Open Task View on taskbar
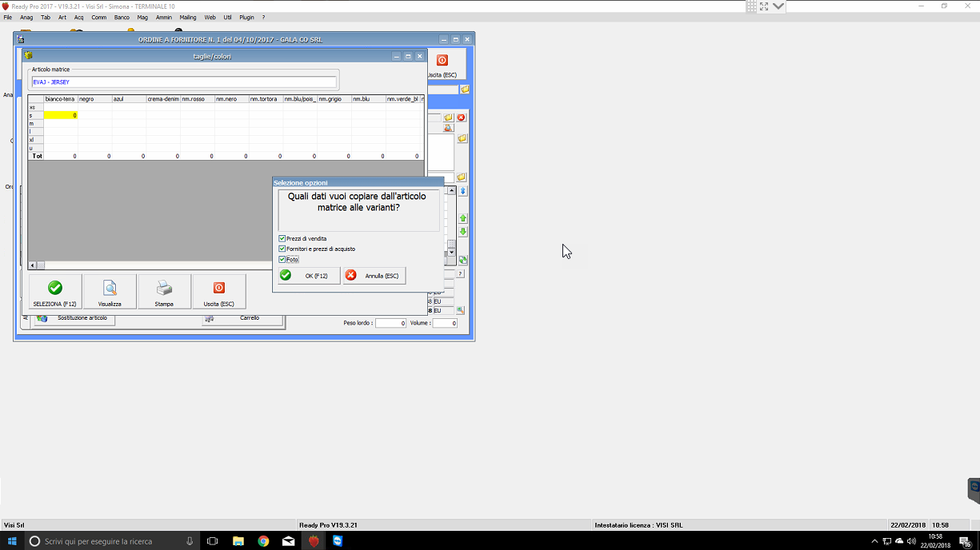 point(212,541)
